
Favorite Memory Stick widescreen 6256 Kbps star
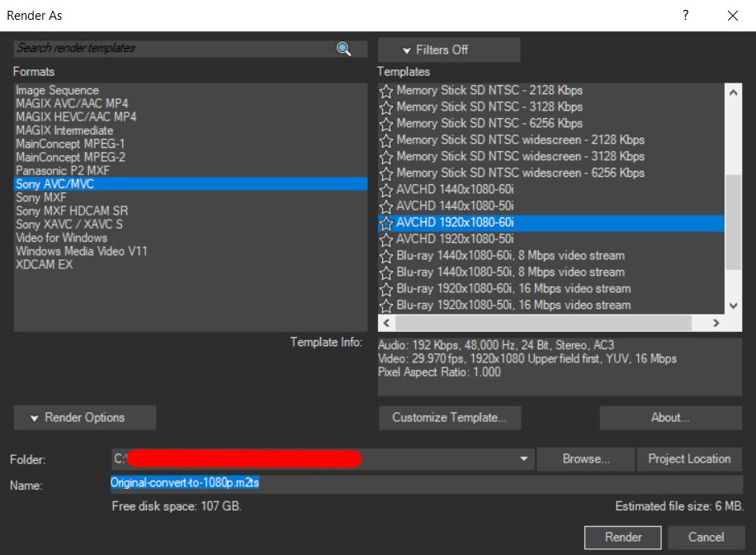point(385,173)
